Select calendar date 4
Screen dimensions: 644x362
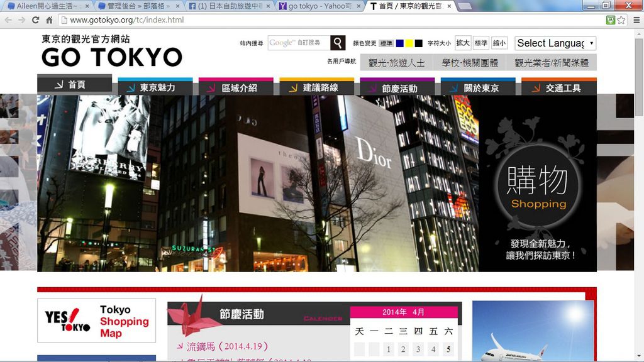(433, 349)
